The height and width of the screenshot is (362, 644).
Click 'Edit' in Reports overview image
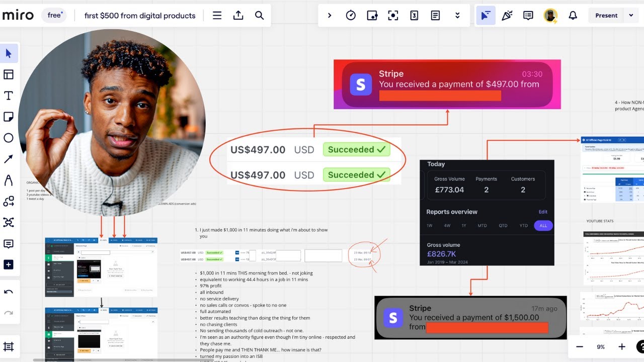pos(543,212)
